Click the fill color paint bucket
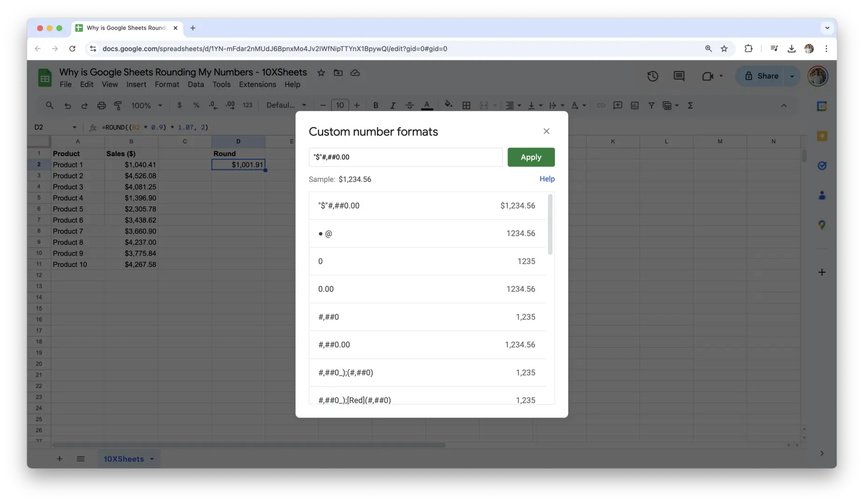 click(448, 105)
